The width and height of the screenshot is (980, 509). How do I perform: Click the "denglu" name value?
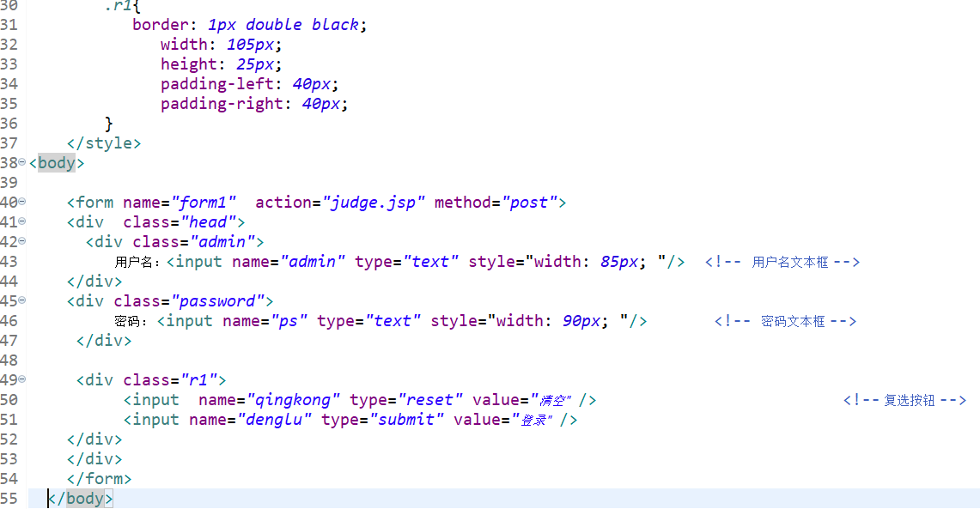coord(274,420)
